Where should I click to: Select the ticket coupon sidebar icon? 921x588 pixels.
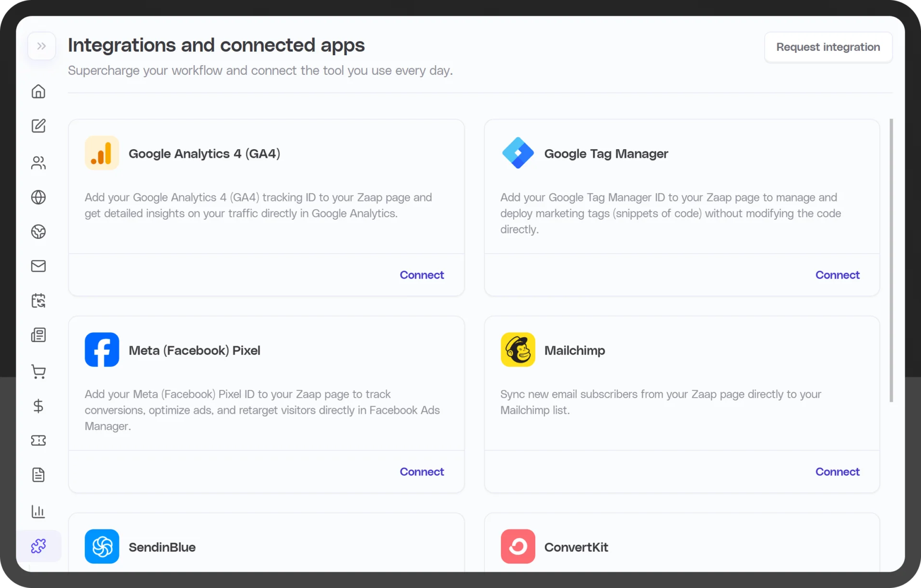click(x=38, y=440)
